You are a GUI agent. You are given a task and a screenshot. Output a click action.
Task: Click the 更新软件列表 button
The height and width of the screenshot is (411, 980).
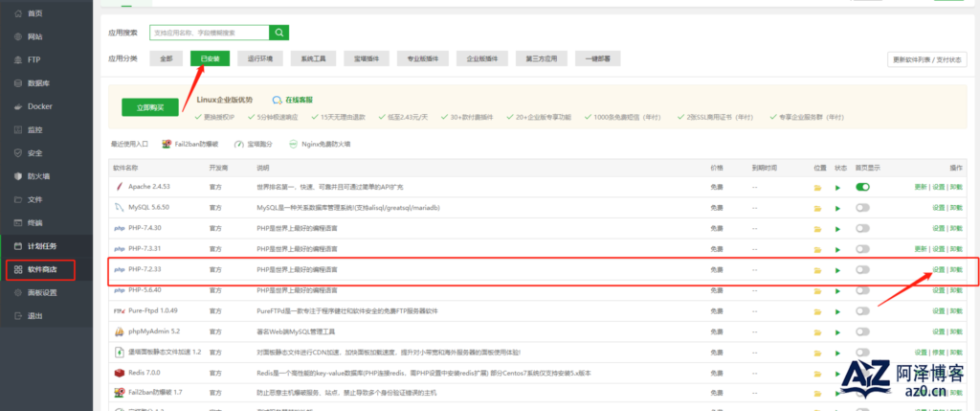click(927, 58)
